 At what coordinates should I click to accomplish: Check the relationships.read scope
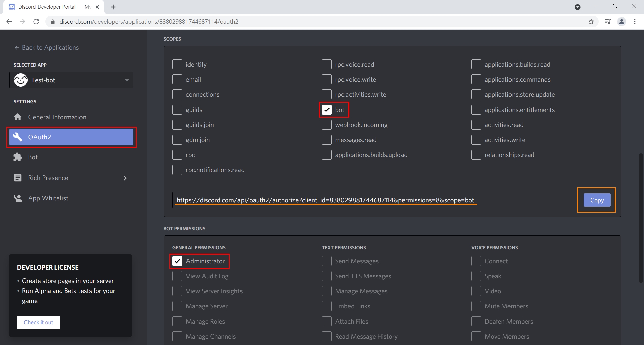tap(476, 155)
